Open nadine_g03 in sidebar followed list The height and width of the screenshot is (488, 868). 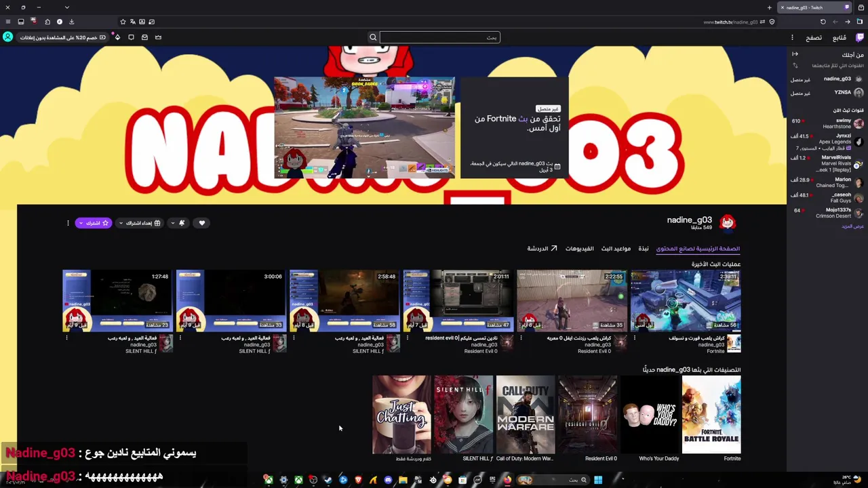[x=827, y=79]
